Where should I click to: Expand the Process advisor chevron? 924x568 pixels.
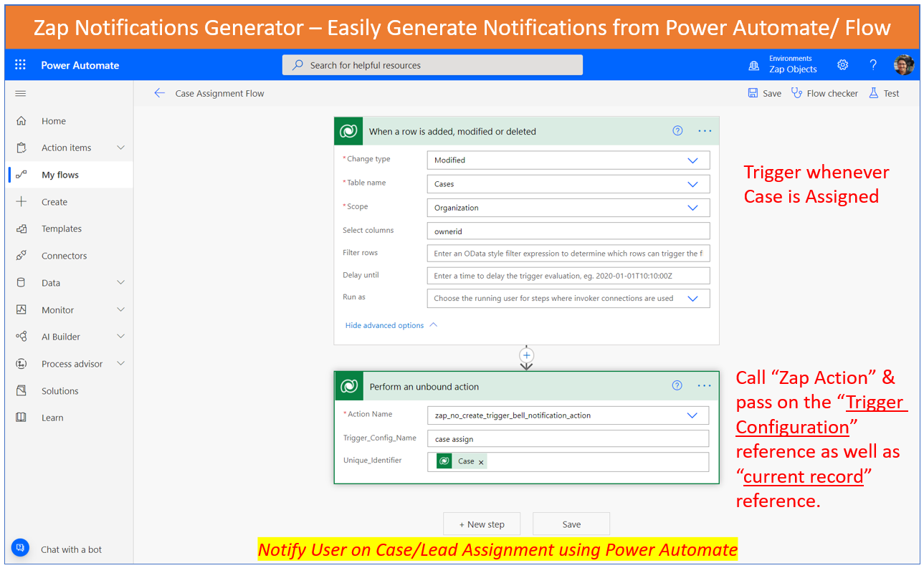point(120,364)
